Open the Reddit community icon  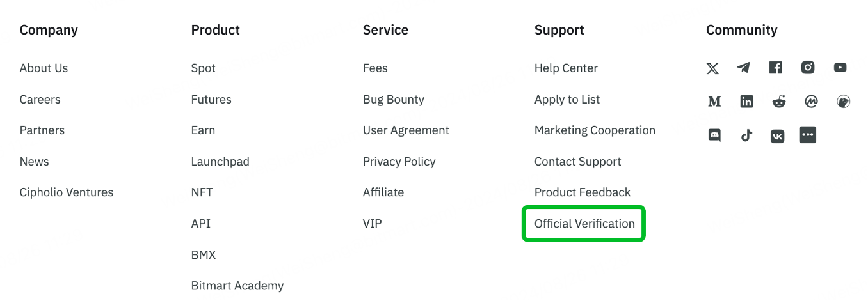tap(779, 102)
